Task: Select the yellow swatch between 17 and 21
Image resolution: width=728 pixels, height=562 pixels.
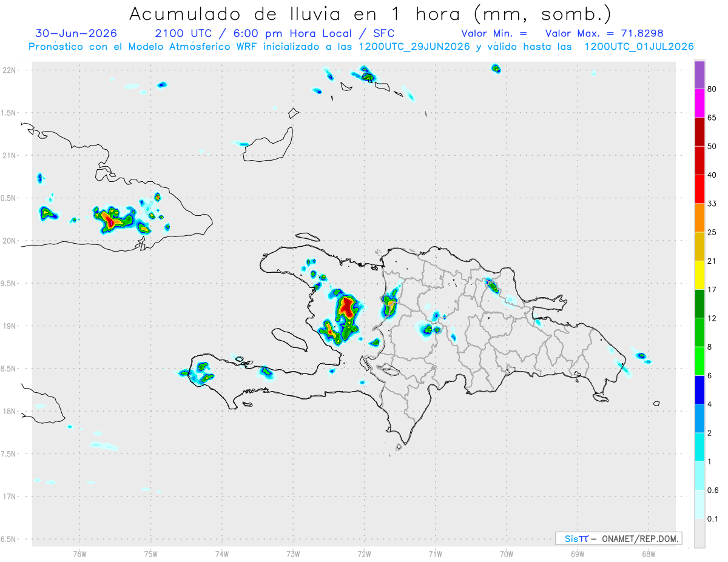Action: pyautogui.click(x=699, y=275)
